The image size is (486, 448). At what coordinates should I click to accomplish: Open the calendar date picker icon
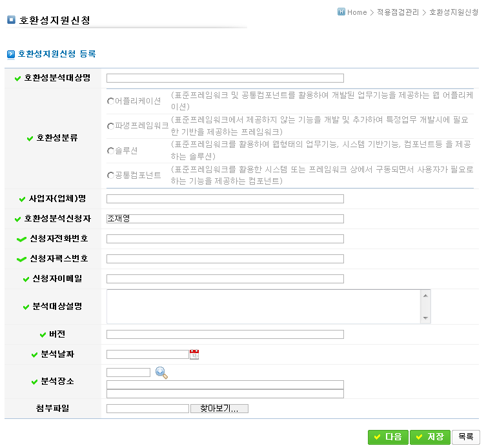[x=194, y=354]
